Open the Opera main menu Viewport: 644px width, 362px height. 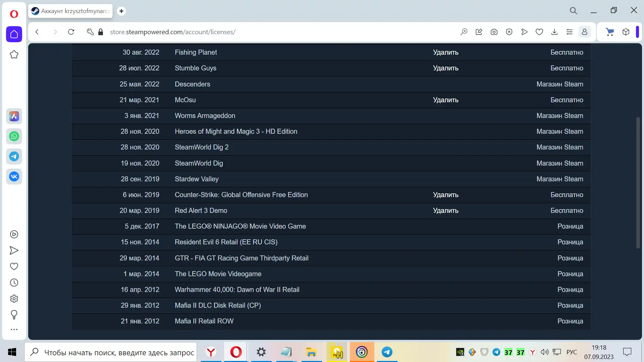click(14, 14)
